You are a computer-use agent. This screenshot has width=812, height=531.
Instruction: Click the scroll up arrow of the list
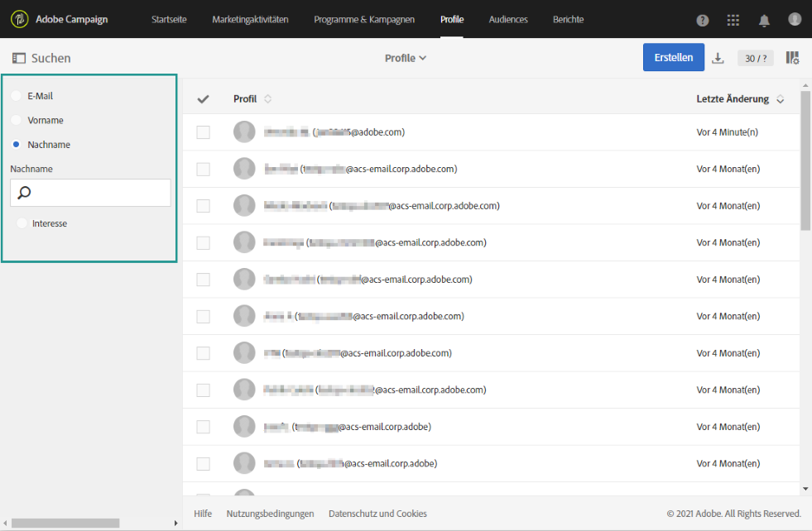(805, 85)
